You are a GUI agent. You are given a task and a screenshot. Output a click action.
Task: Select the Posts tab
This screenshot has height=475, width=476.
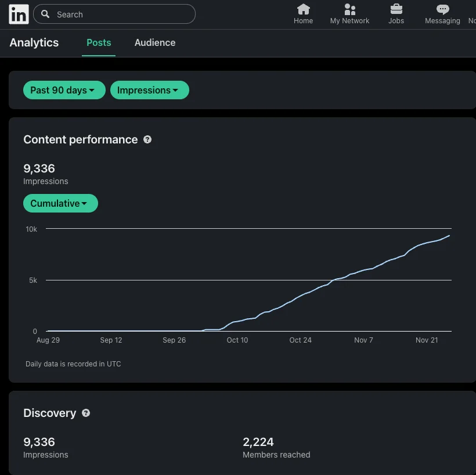tap(98, 42)
